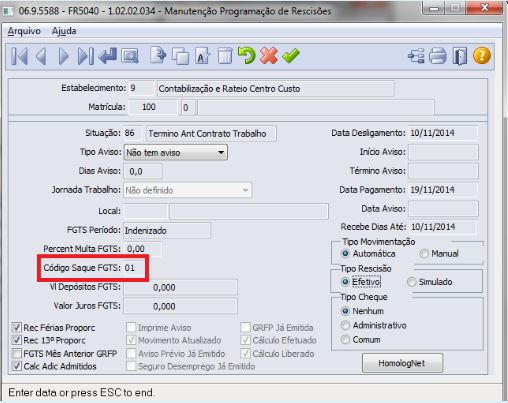Click the Recebe Dias Até field
Viewport: 508px width, 403px height.
[x=442, y=227]
